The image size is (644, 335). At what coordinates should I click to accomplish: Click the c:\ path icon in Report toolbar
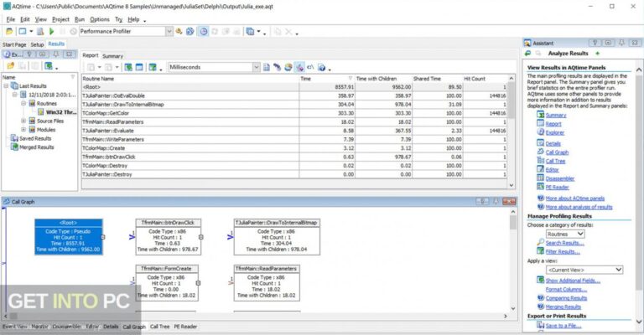(x=310, y=67)
